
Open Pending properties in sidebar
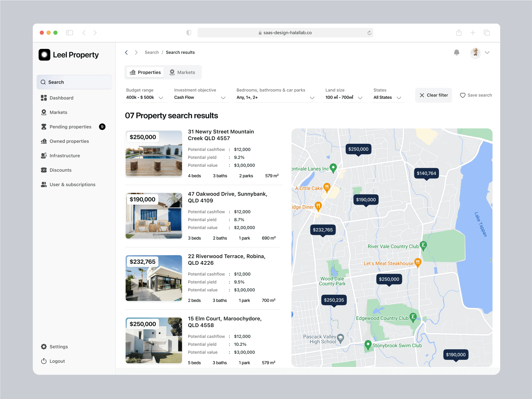click(70, 127)
